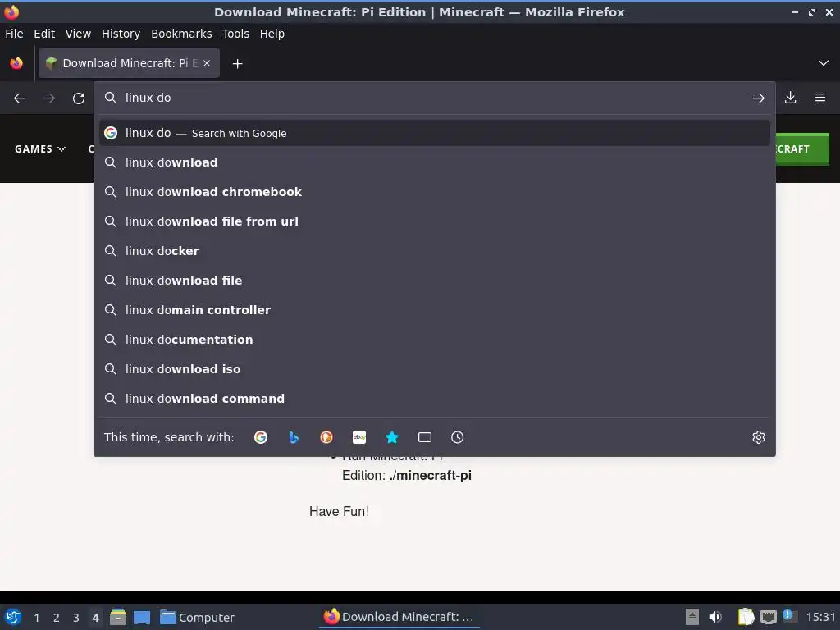Open the Bookmarks menu
The height and width of the screenshot is (630, 840).
point(181,34)
